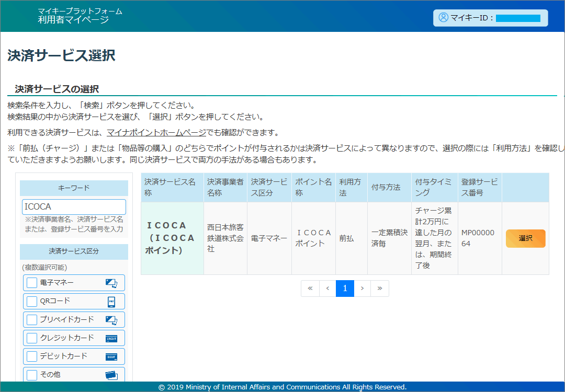Image resolution: width=565 pixels, height=392 pixels.
Task: Click the 電子マネー card icon in filter list
Action: tap(111, 283)
